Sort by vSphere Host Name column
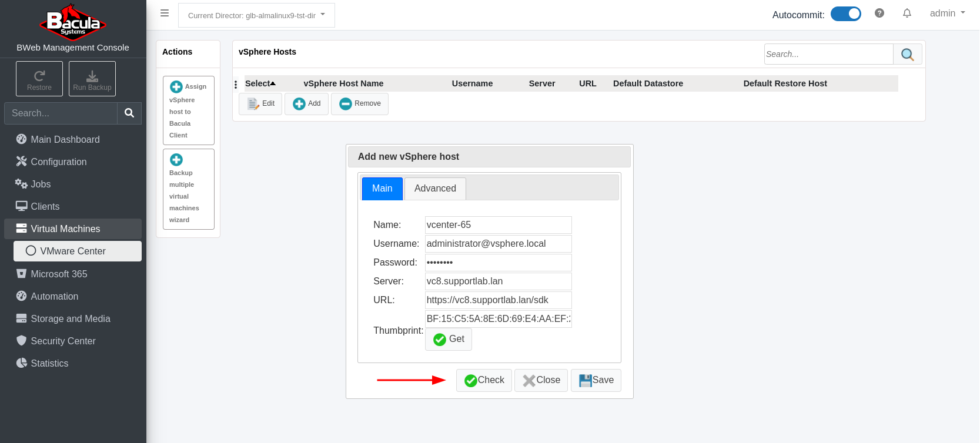This screenshot has width=980, height=443. [x=343, y=83]
